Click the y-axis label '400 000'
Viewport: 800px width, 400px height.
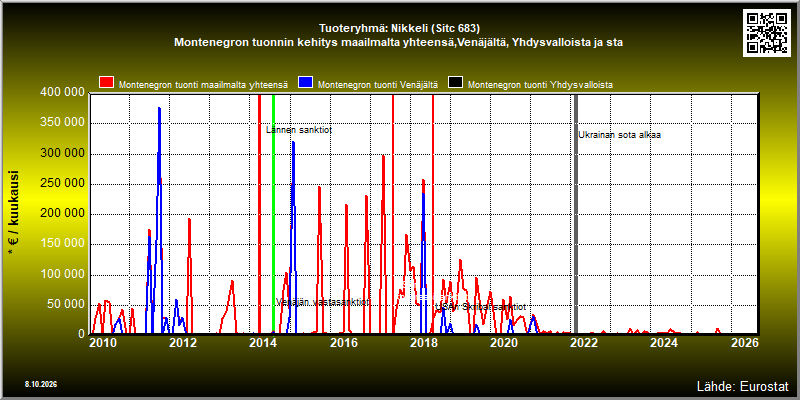pos(62,93)
